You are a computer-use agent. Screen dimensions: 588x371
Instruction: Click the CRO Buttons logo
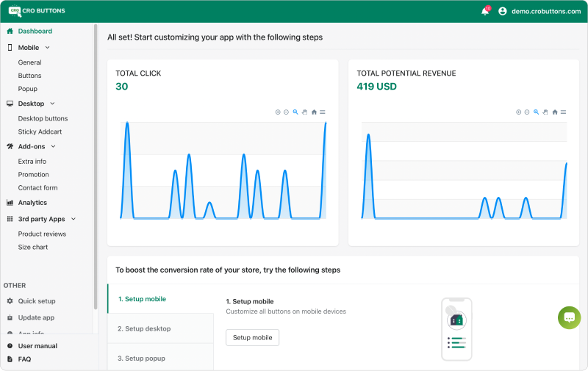point(37,11)
